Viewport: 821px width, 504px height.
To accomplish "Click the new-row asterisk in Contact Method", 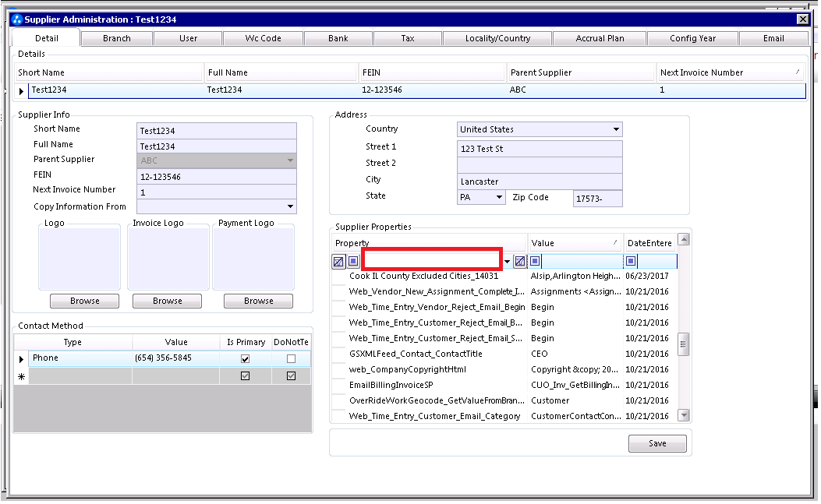I will [x=22, y=377].
